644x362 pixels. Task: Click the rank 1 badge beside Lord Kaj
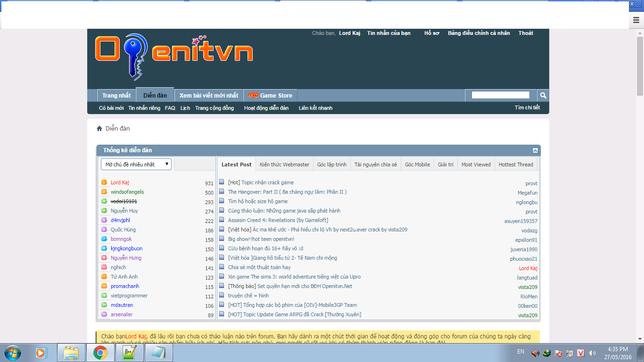[104, 182]
